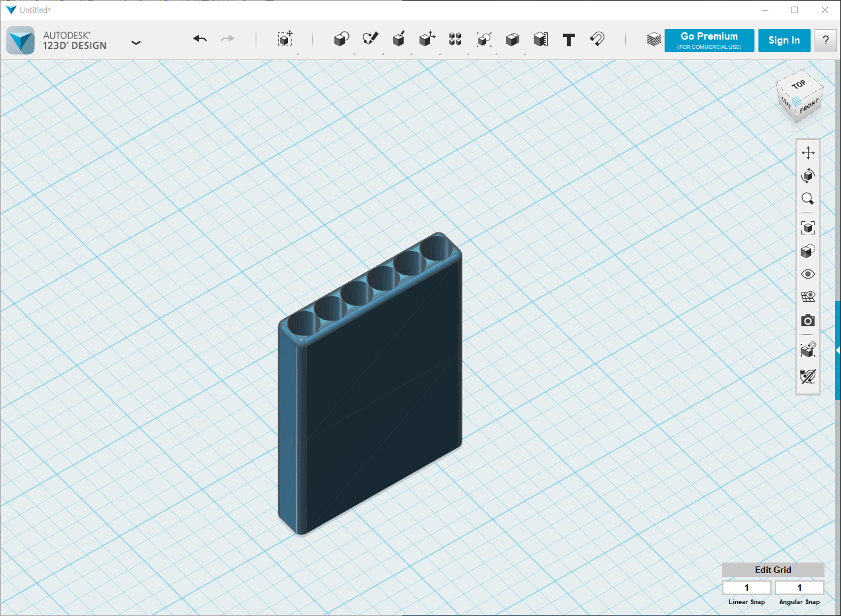The width and height of the screenshot is (841, 616).
Task: Select the Orbit navigation tool
Action: 808,176
